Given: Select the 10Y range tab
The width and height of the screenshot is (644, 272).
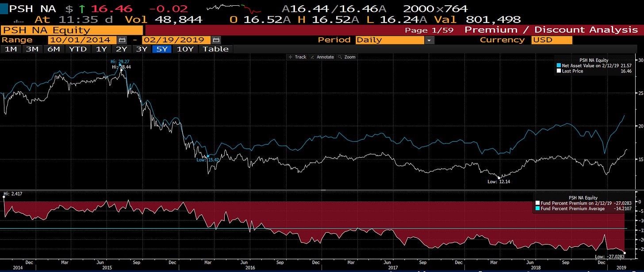Looking at the screenshot, I should [185, 49].
